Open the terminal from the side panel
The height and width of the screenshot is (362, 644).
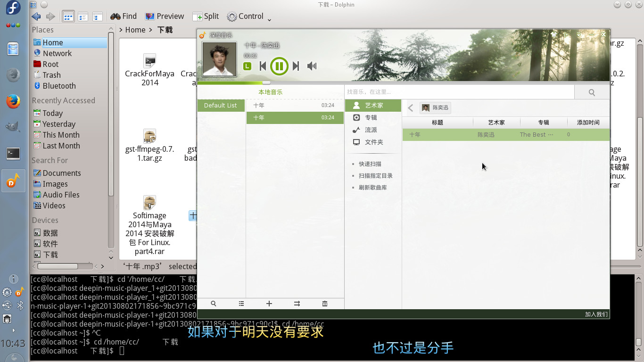click(13, 153)
